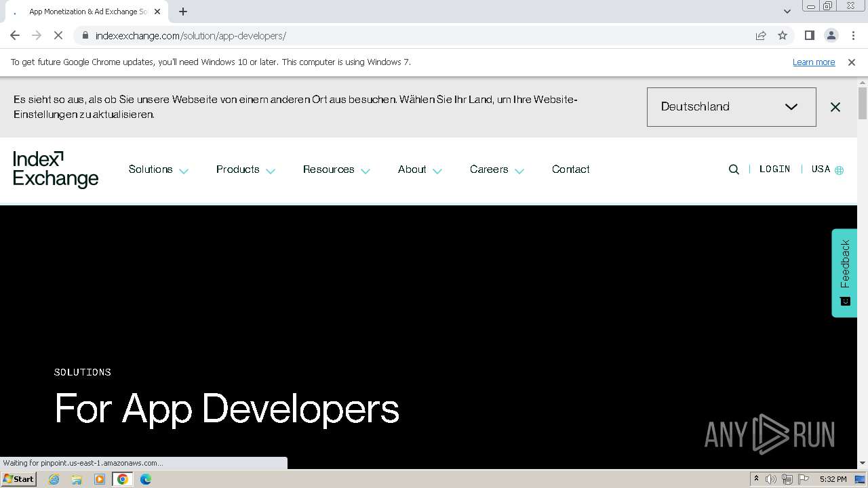Viewport: 868px width, 488px height.
Task: Dismiss the Chrome update notification bar
Action: (852, 62)
